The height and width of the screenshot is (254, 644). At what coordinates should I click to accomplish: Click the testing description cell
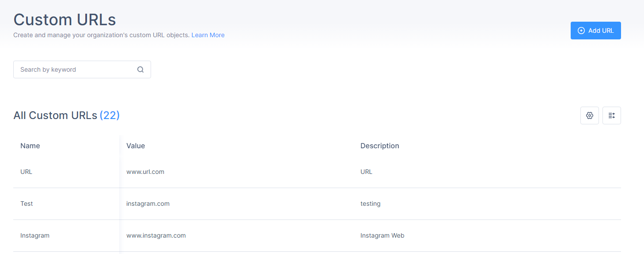(370, 204)
